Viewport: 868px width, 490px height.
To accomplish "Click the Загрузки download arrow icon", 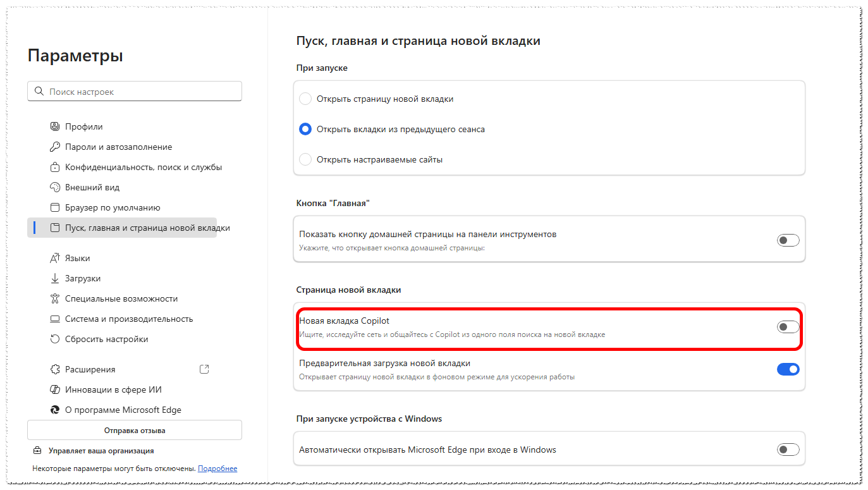I will coord(54,278).
